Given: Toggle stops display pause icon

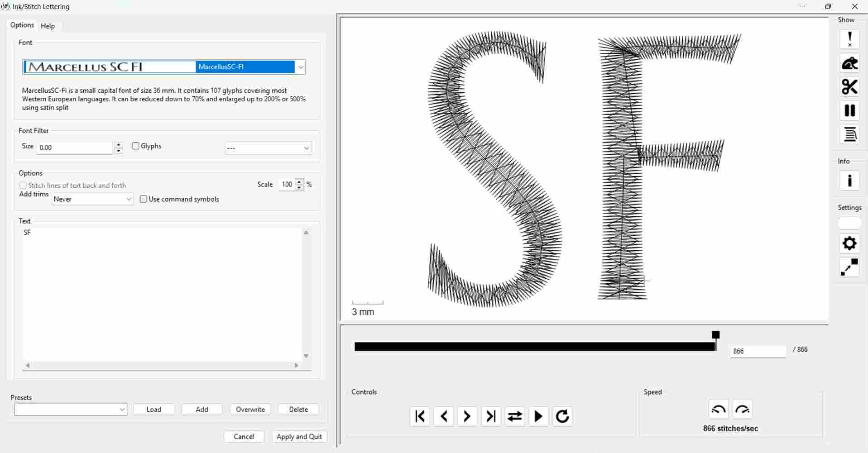Looking at the screenshot, I should pyautogui.click(x=849, y=110).
